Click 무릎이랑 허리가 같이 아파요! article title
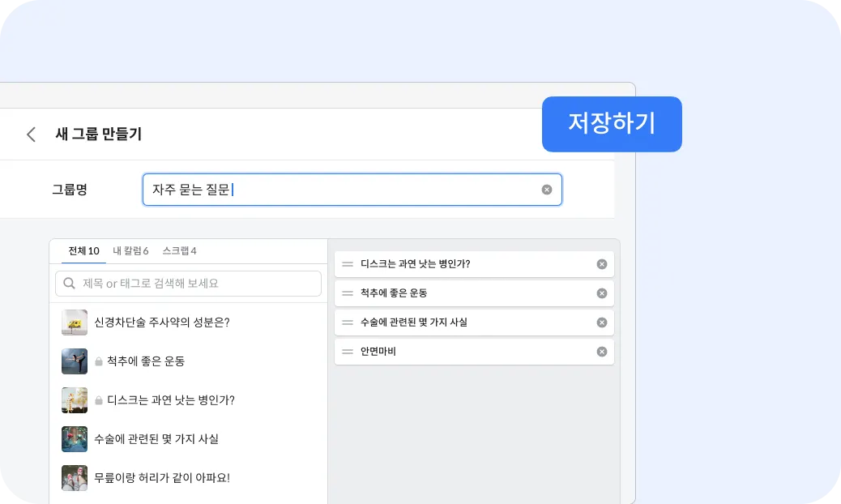 point(162,478)
